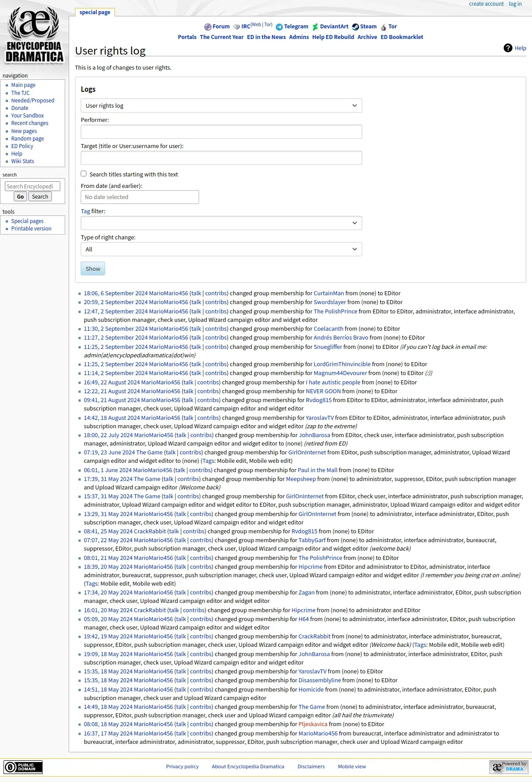Open 'The TJC' navigation link

(20, 93)
